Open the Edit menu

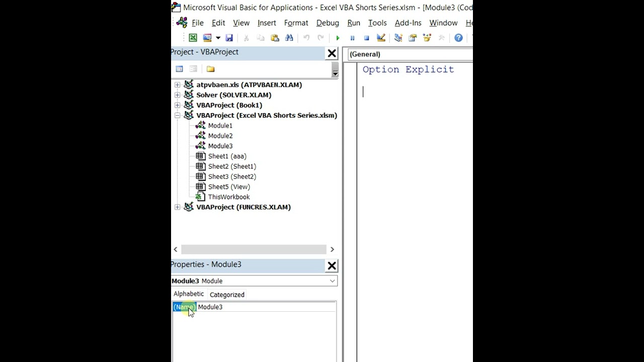(x=218, y=23)
